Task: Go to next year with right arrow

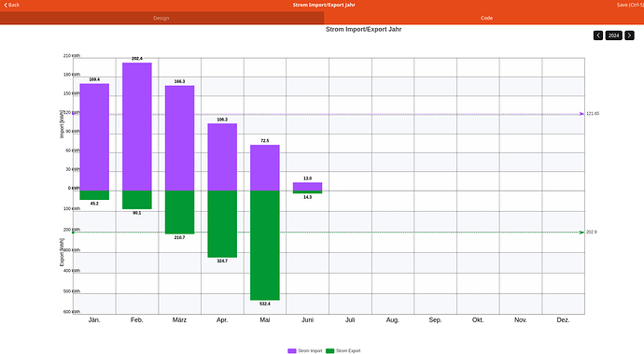Action: point(629,35)
